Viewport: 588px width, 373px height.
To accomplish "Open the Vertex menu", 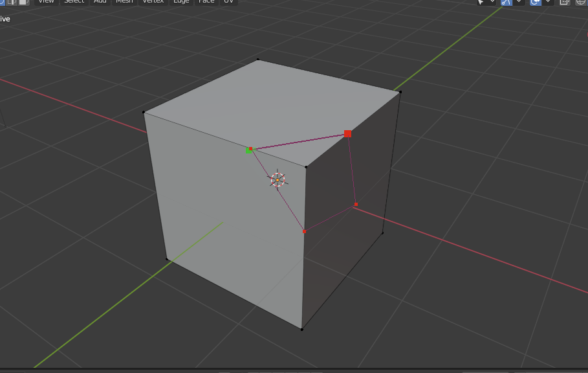I will click(x=153, y=1).
